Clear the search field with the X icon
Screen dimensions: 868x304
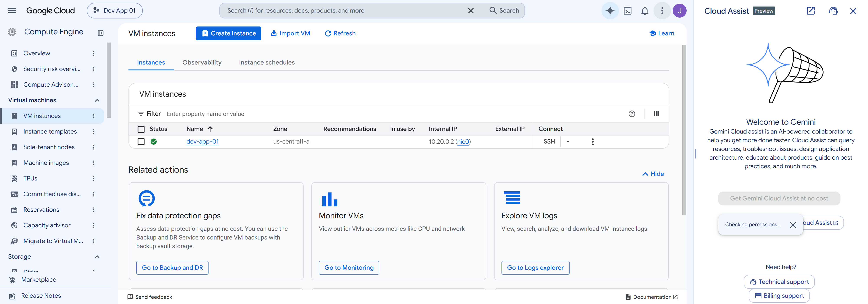pos(471,10)
